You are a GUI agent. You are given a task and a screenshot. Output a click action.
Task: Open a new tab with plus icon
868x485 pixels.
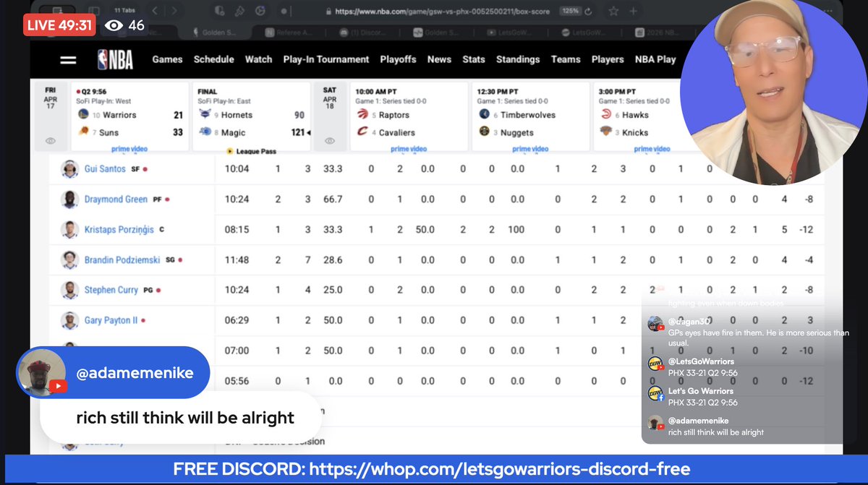pyautogui.click(x=634, y=12)
